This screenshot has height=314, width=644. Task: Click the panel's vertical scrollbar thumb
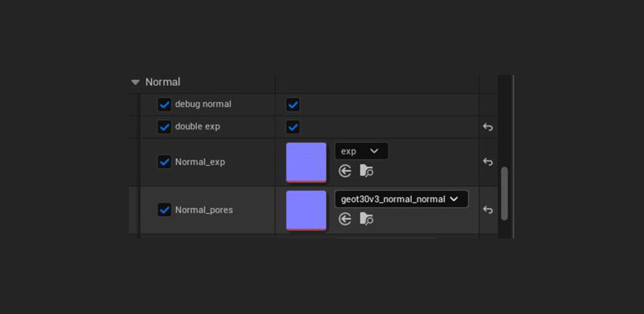point(504,193)
